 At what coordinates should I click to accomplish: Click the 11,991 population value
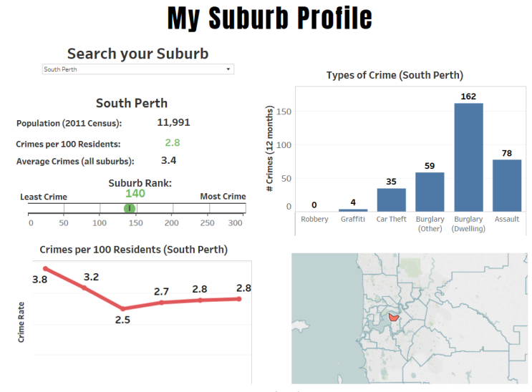tap(173, 123)
